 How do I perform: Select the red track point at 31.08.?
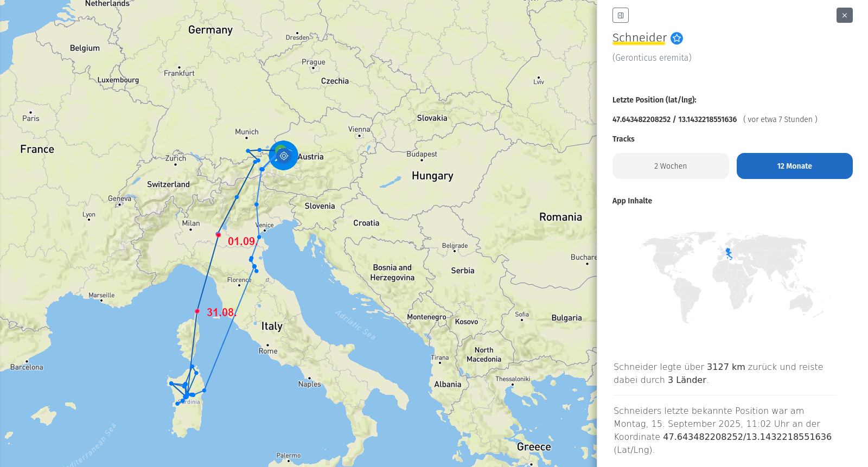[197, 311]
